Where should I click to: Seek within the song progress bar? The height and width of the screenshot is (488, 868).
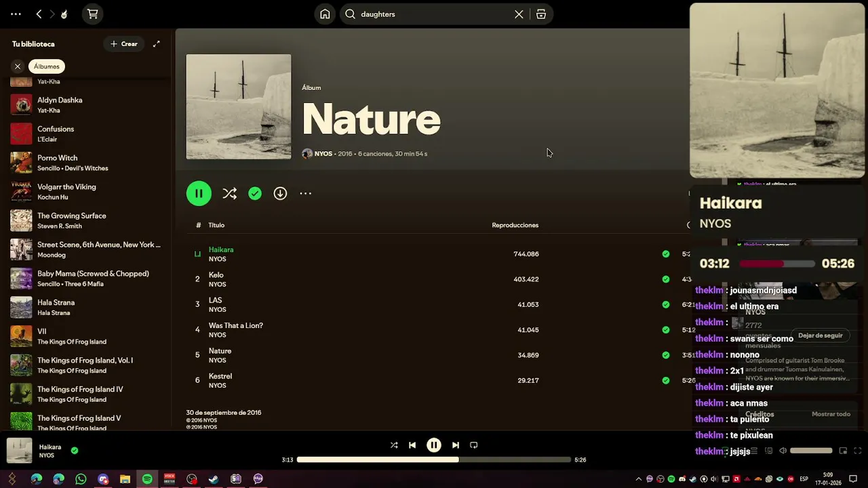pyautogui.click(x=434, y=460)
